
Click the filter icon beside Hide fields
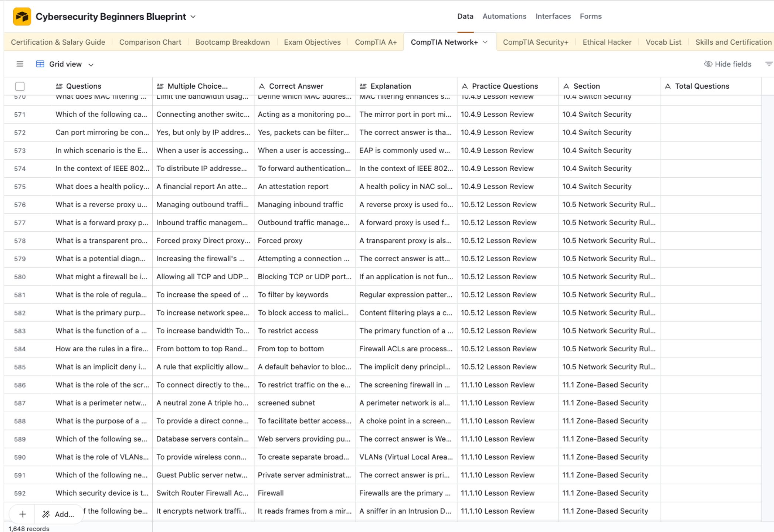(769, 64)
